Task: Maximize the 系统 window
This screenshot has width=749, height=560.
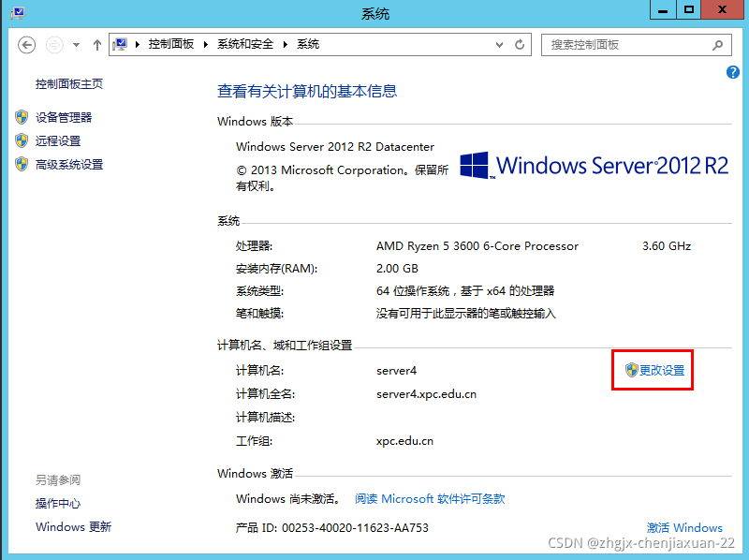Action: click(689, 9)
